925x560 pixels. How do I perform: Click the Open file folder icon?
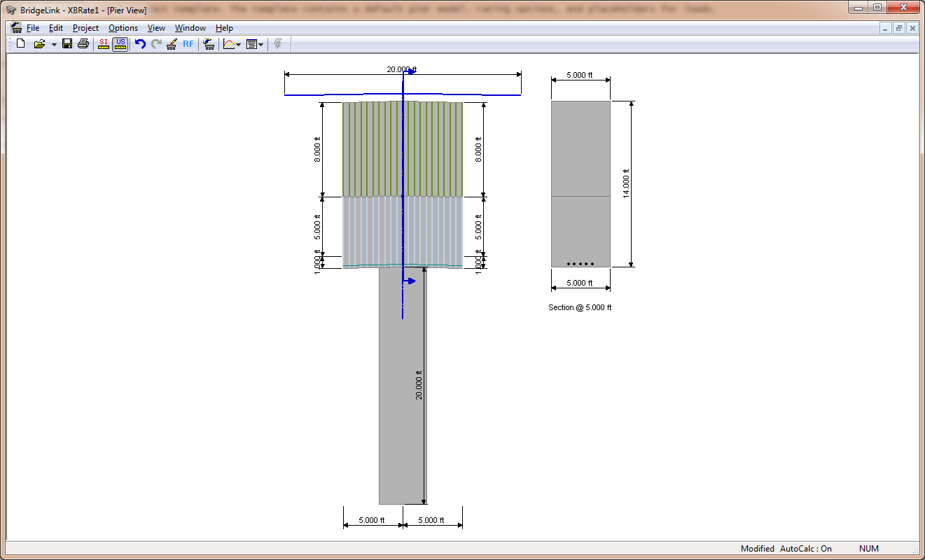click(39, 44)
